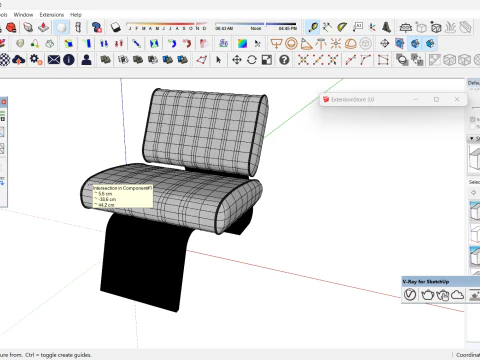Open the Help menu
The image size is (480, 360).
76,15
